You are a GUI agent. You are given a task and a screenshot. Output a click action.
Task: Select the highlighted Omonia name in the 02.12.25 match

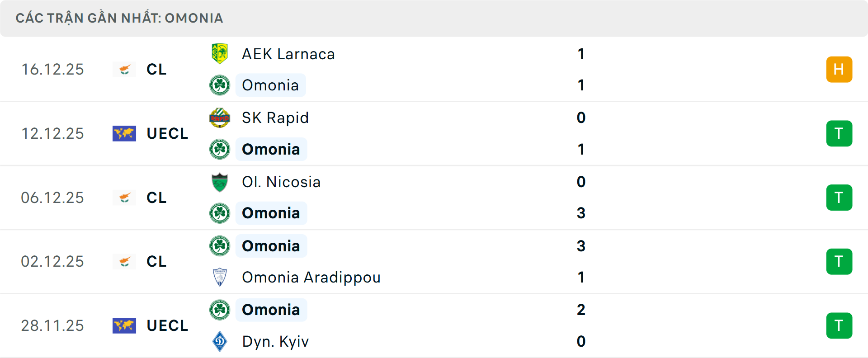click(x=271, y=246)
